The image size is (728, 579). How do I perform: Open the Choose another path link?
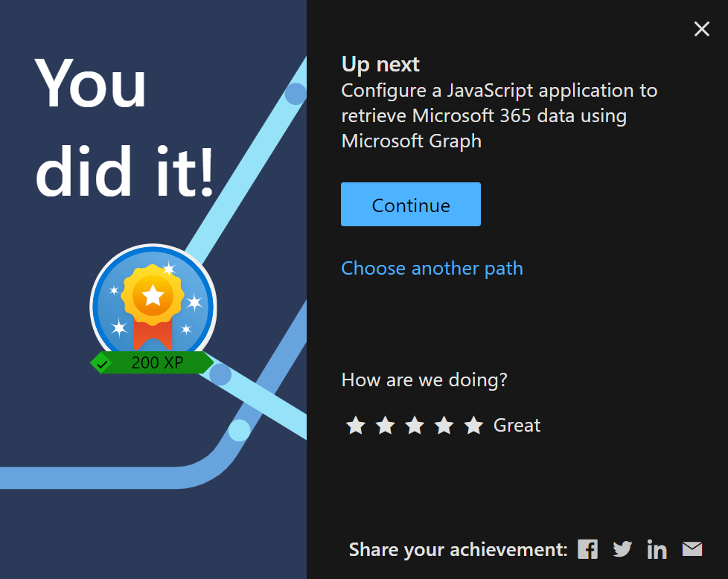(432, 269)
